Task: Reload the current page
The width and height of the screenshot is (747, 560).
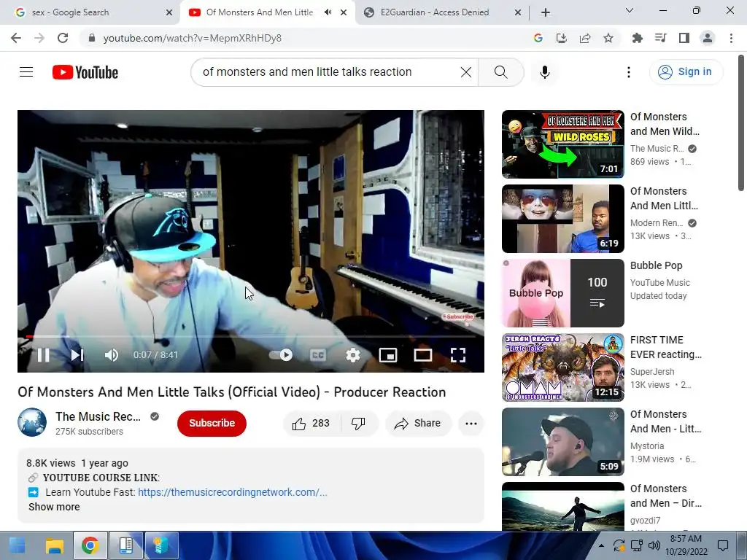Action: [63, 38]
